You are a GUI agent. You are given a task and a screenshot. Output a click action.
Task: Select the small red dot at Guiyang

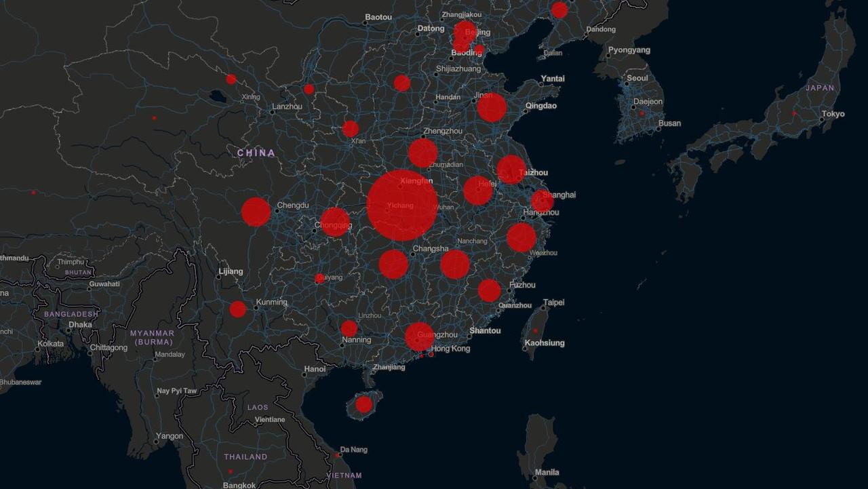point(319,278)
